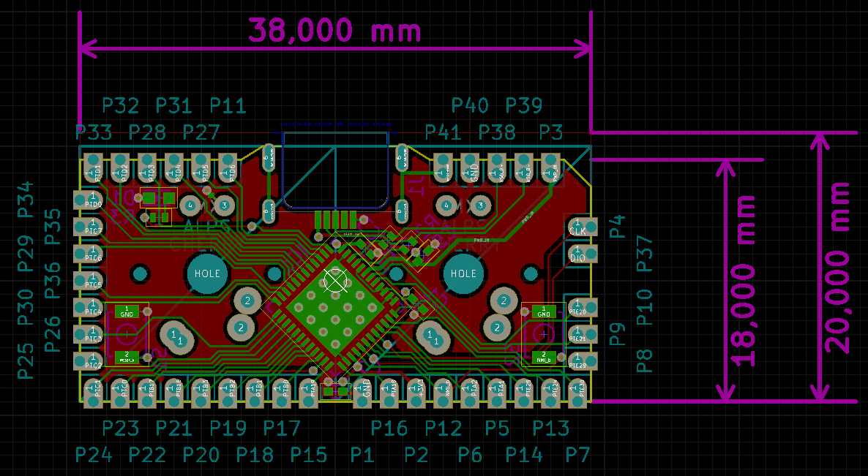Click the P1 pin label

pyautogui.click(x=362, y=455)
